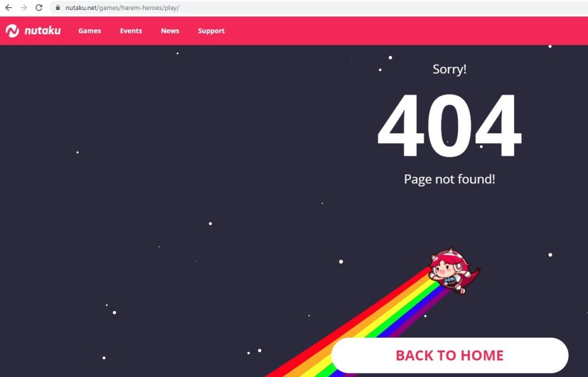Screen dimensions: 588x377
Task: Open the Games menu item
Action: click(89, 31)
